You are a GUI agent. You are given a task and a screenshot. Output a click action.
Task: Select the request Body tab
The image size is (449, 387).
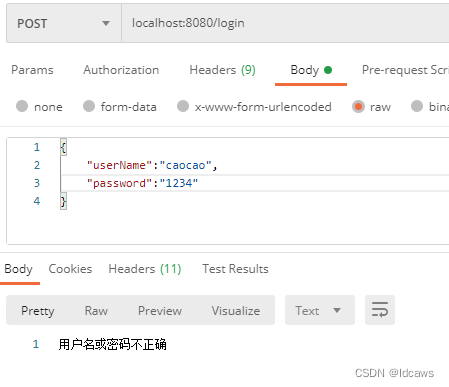(x=311, y=70)
